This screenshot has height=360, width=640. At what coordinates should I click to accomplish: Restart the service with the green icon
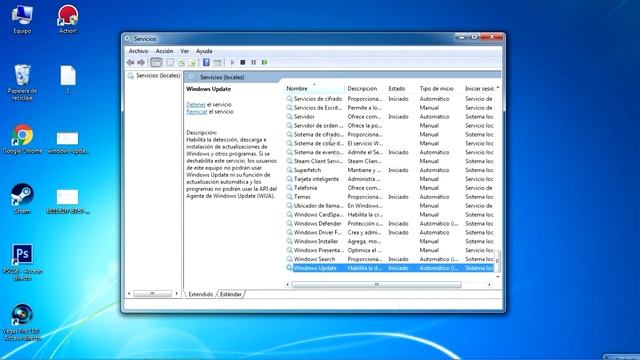[x=264, y=62]
